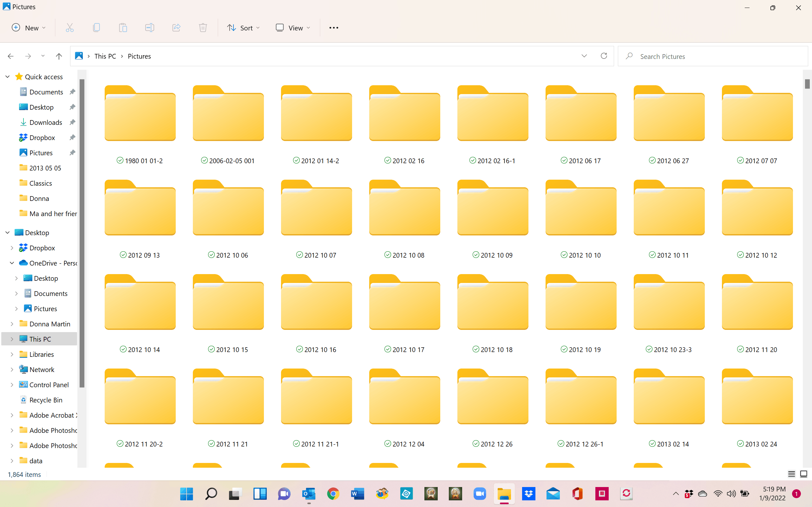Open the View dropdown menu
Screen dimensions: 812x507
(292, 28)
